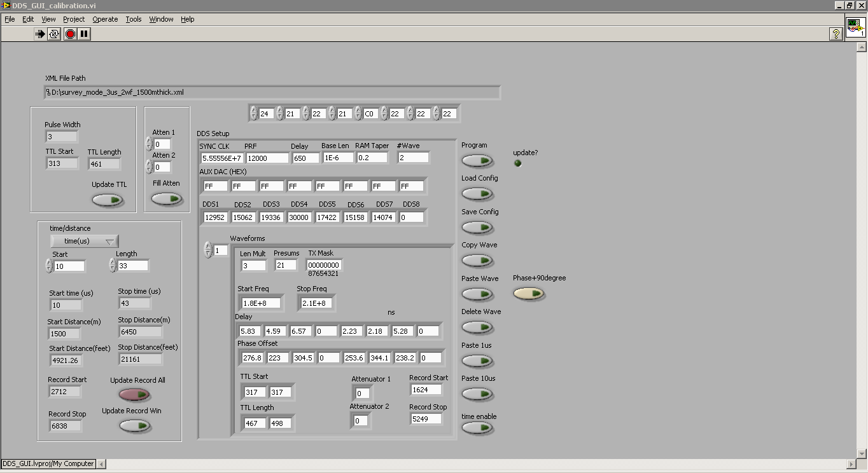Open the Tools menu
Image resolution: width=868 pixels, height=473 pixels.
click(133, 19)
